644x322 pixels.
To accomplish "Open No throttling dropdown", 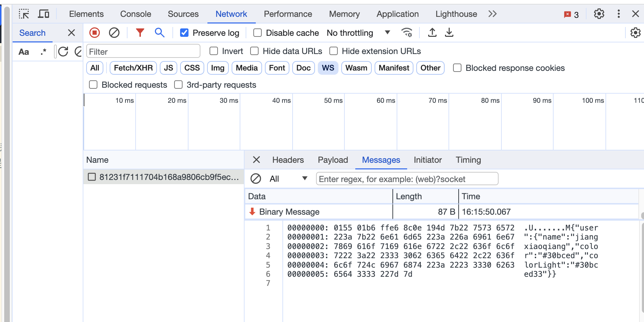I will [358, 33].
